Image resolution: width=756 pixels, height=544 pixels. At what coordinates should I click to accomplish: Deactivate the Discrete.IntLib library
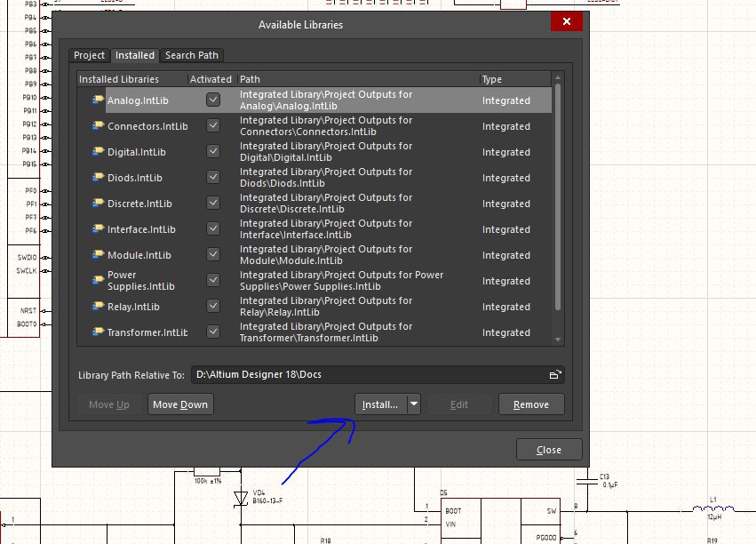click(213, 203)
